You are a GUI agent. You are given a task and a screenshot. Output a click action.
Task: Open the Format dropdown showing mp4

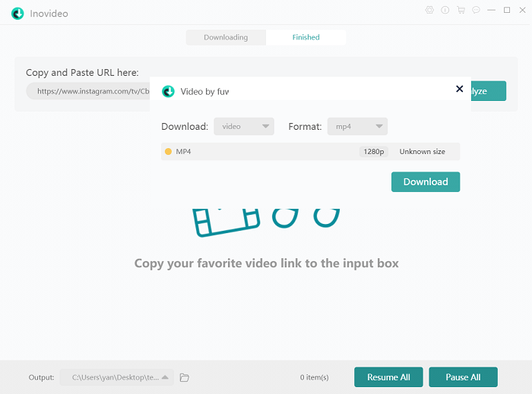click(357, 126)
